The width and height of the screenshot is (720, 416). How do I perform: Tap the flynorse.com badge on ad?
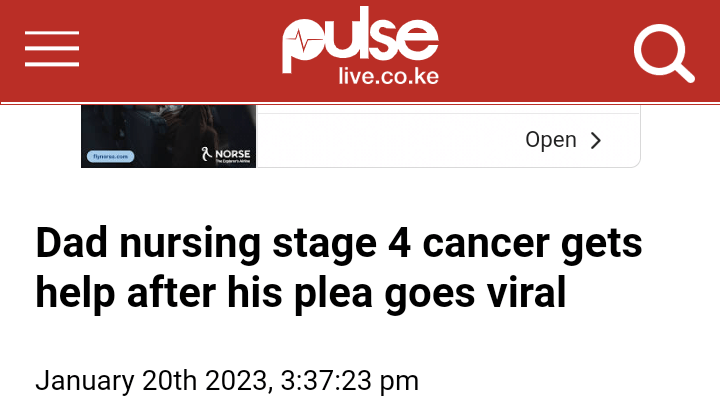pyautogui.click(x=110, y=156)
